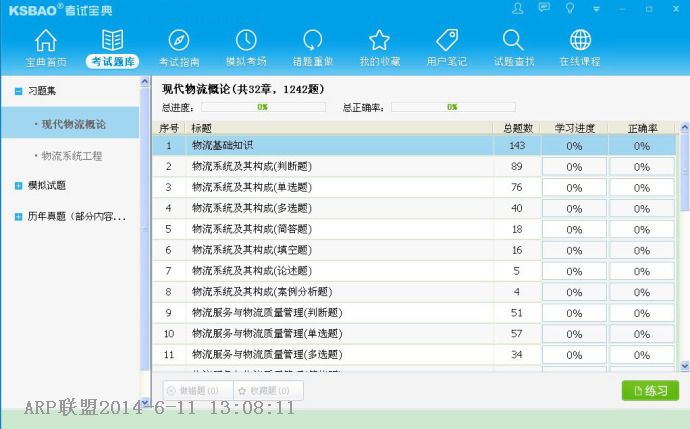
Task: Select row 物流服务与物流质量管理(多选题)
Action: point(414,355)
